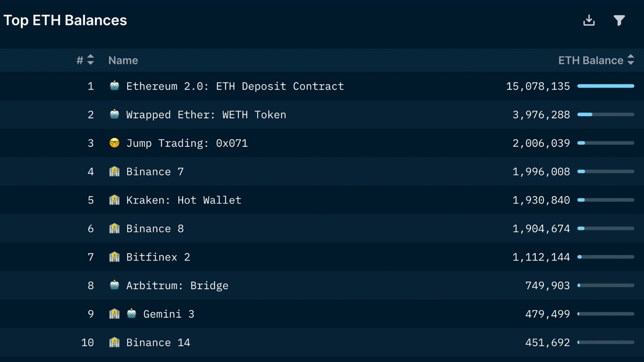Click robot icon beside Arbitrum: Bridge
This screenshot has width=644, height=362.
[x=114, y=285]
